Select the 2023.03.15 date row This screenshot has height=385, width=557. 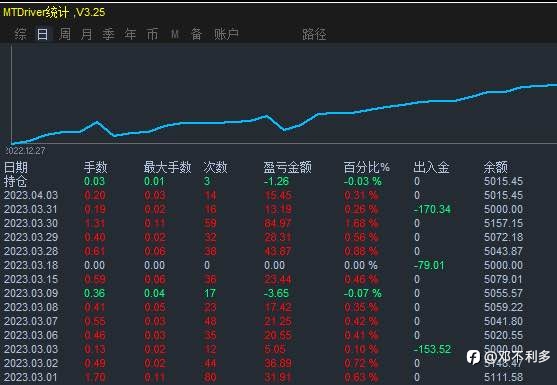tap(31, 279)
